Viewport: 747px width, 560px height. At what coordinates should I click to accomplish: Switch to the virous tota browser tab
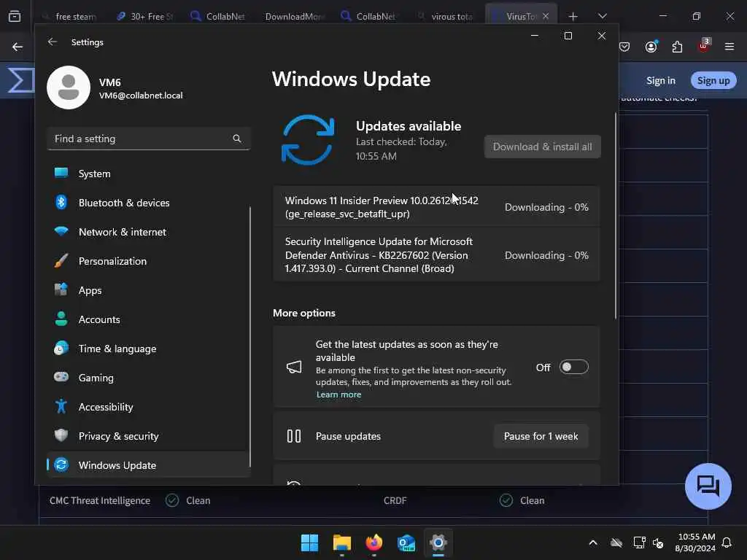(445, 17)
